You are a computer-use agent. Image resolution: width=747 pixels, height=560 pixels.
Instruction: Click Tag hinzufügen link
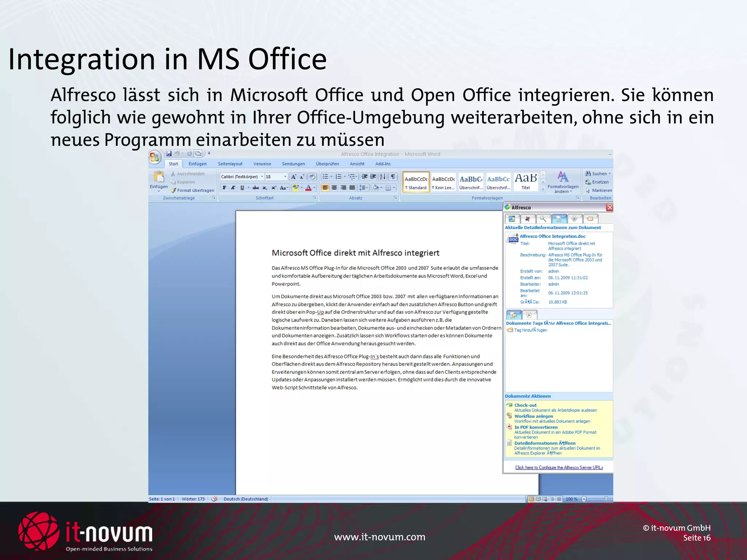[x=530, y=330]
